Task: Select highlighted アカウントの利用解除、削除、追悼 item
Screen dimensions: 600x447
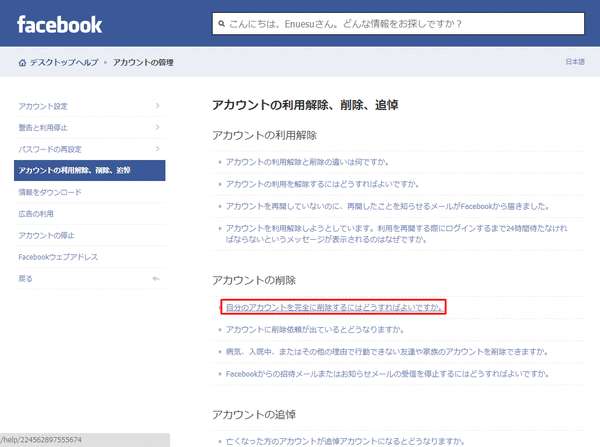Action: click(90, 170)
